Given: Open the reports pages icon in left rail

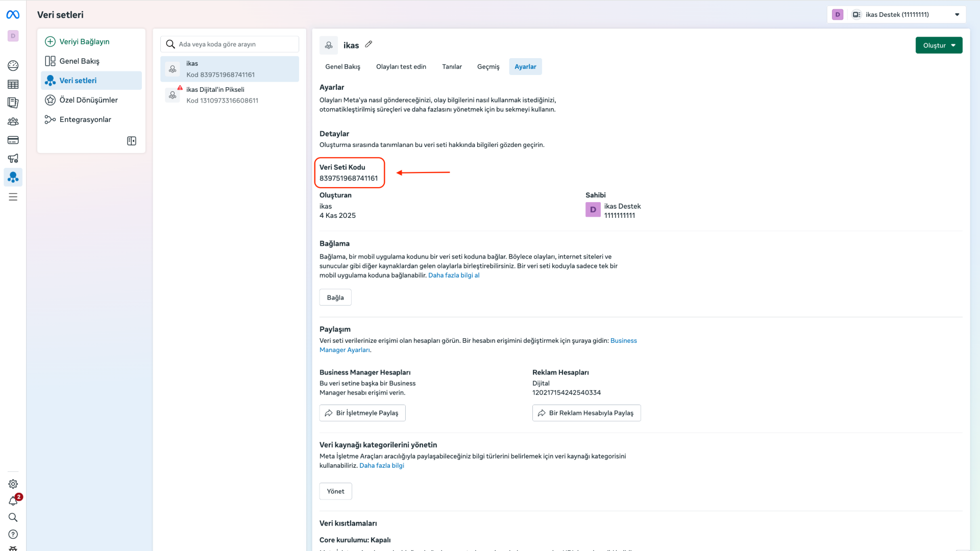Looking at the screenshot, I should [x=13, y=103].
